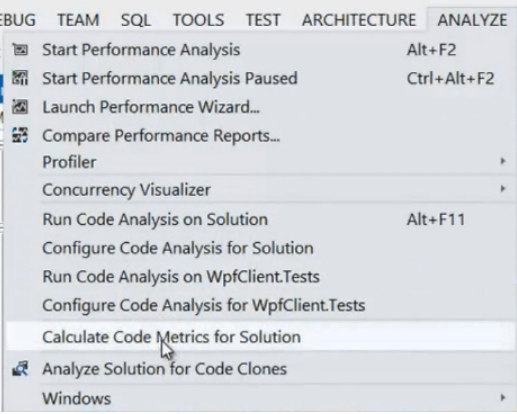Select Analyze Solution for Code Clones text
The image size is (517, 414).
(164, 369)
